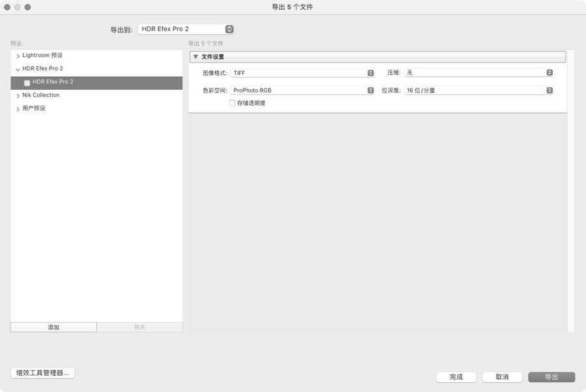Image resolution: width=586 pixels, height=392 pixels.
Task: Click the 取消 button
Action: [502, 377]
